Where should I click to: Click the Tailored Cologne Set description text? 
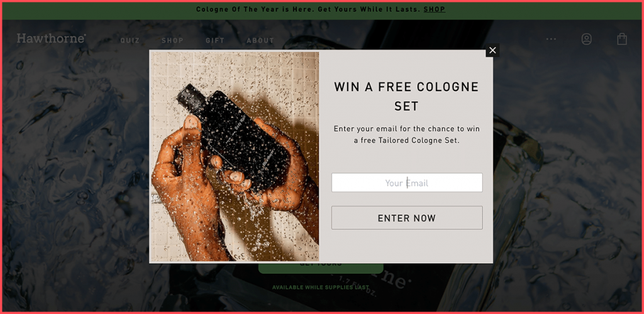[x=407, y=134]
